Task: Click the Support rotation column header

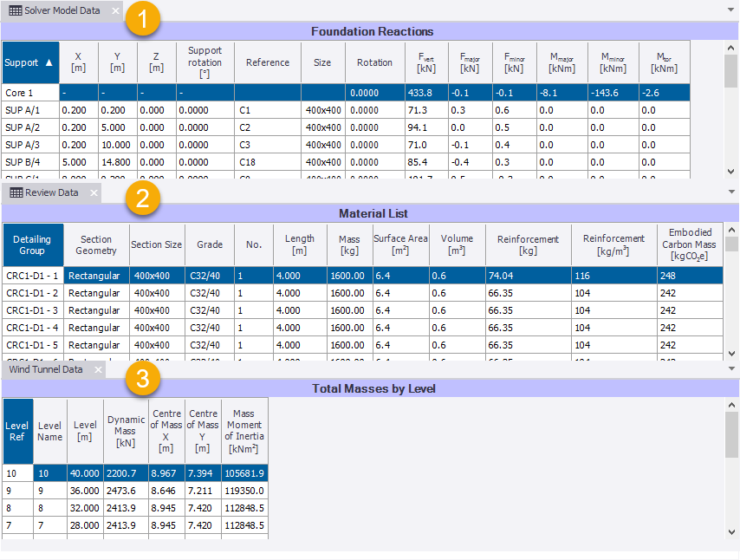Action: click(204, 62)
